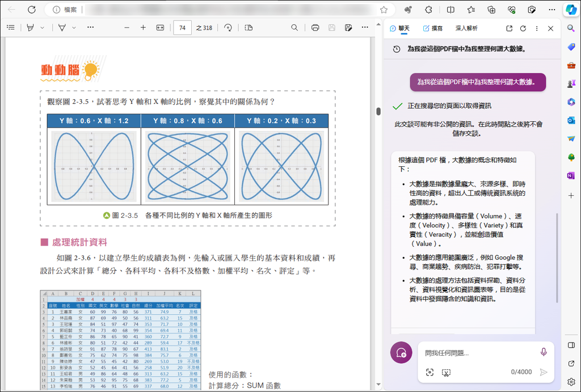This screenshot has width=581, height=392.
Task: Open sidebar external link icon
Action: (571, 364)
